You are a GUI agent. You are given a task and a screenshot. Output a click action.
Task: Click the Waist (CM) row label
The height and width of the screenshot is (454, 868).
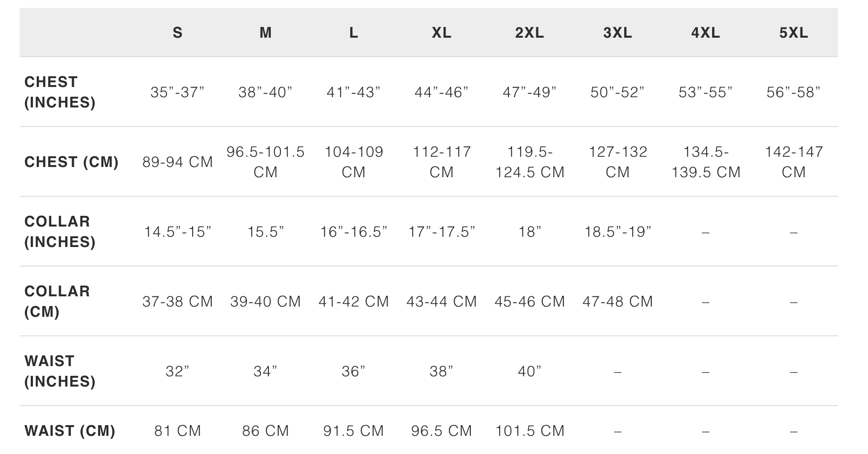(70, 431)
